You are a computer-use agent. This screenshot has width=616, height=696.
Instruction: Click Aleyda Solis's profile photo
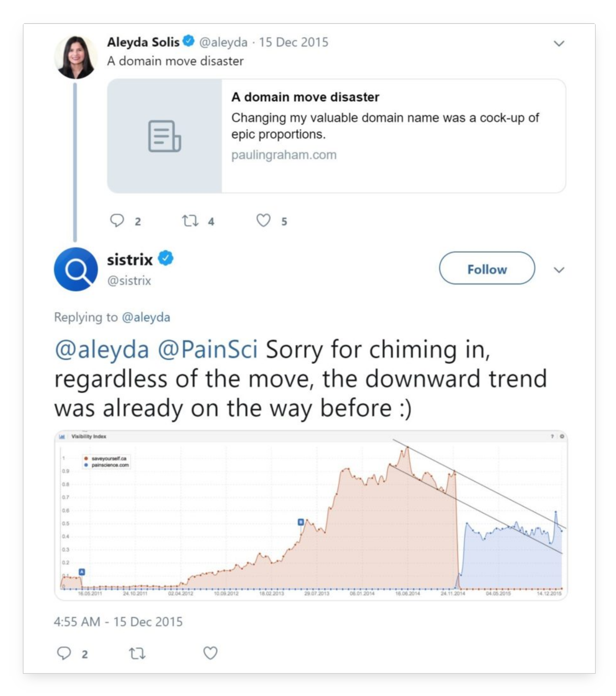tap(76, 57)
